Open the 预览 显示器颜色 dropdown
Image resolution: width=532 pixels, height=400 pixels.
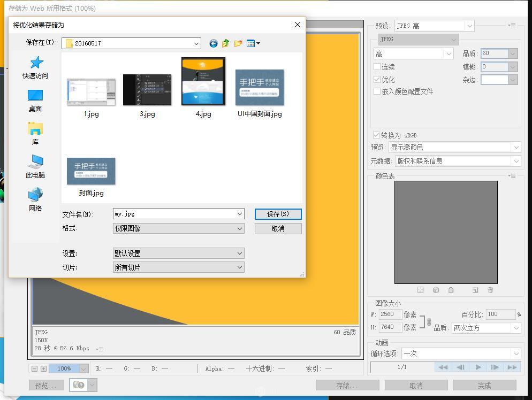[454, 147]
